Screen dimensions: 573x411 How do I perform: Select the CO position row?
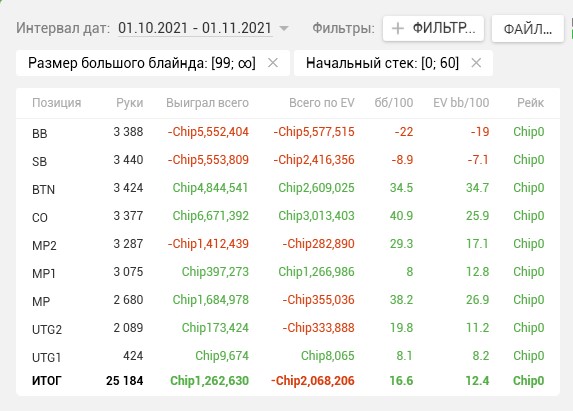(x=288, y=216)
